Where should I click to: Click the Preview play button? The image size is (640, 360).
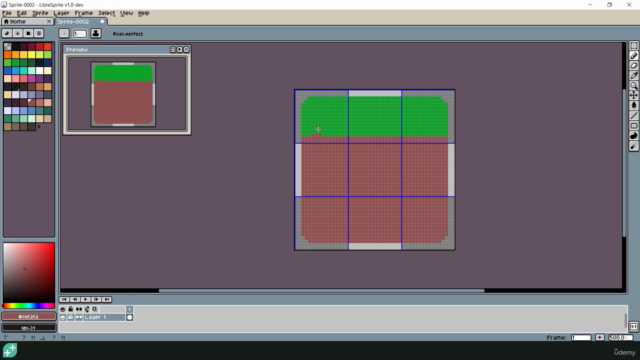(180, 49)
